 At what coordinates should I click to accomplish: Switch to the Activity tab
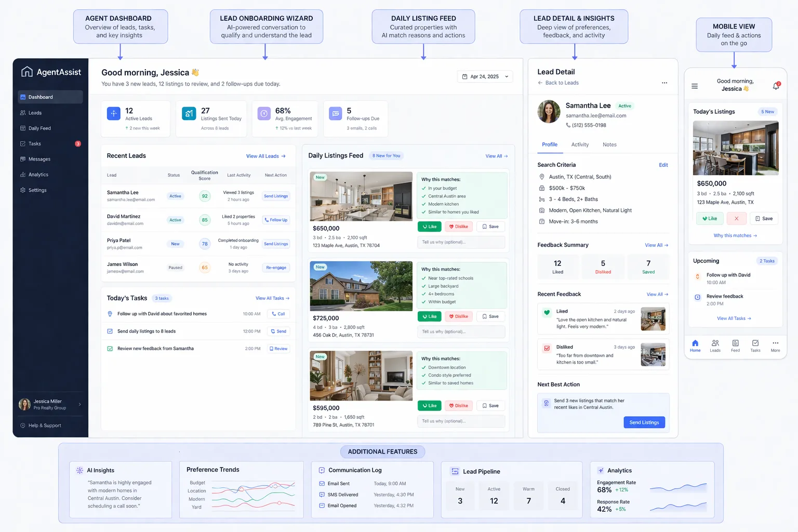click(x=580, y=145)
